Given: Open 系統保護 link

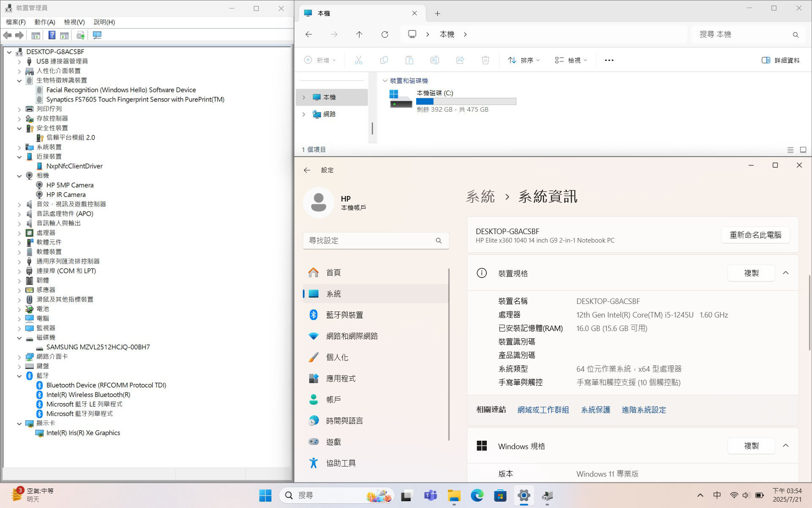Looking at the screenshot, I should pyautogui.click(x=595, y=410).
